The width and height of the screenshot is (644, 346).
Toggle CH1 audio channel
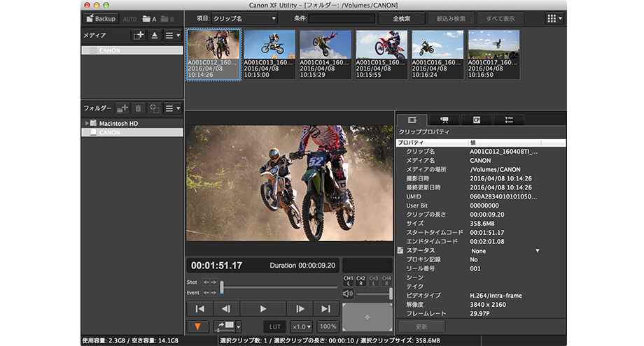pos(349,280)
